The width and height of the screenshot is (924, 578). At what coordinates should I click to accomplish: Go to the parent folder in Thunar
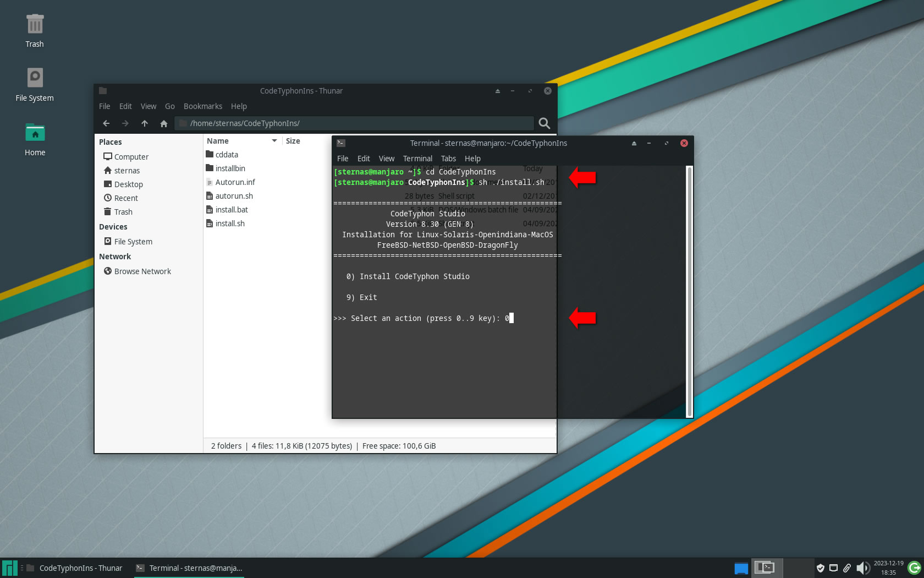145,123
